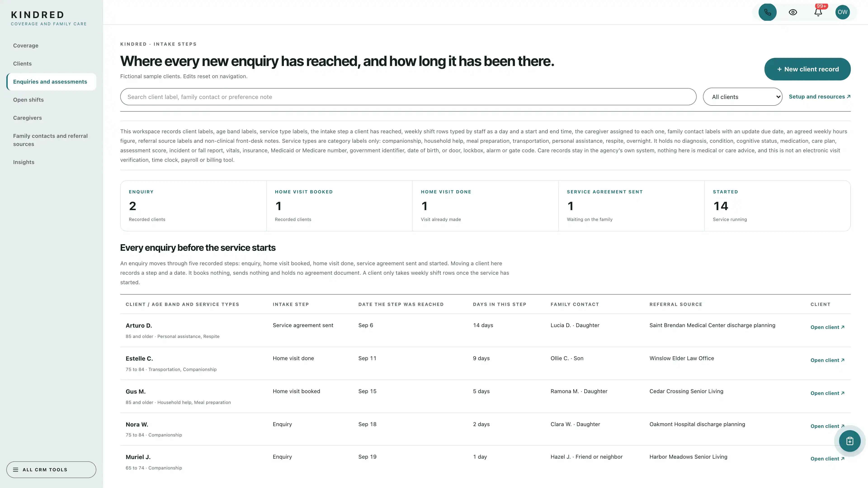Open client link for Gus M.
The height and width of the screenshot is (488, 868).
(x=827, y=393)
